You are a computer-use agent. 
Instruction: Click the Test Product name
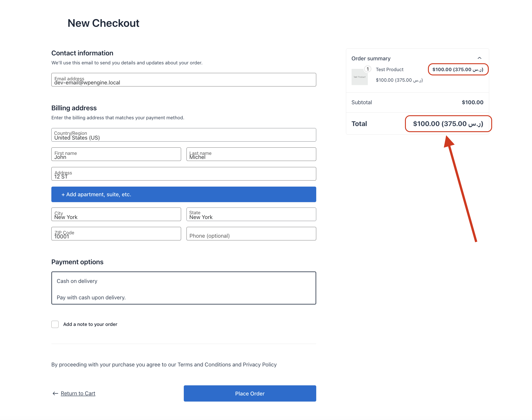tap(389, 70)
